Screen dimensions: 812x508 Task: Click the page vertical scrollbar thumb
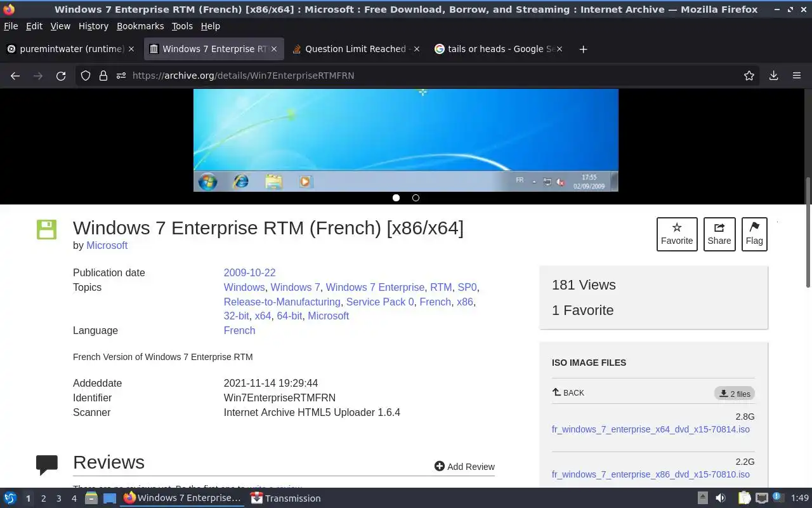pyautogui.click(x=808, y=232)
